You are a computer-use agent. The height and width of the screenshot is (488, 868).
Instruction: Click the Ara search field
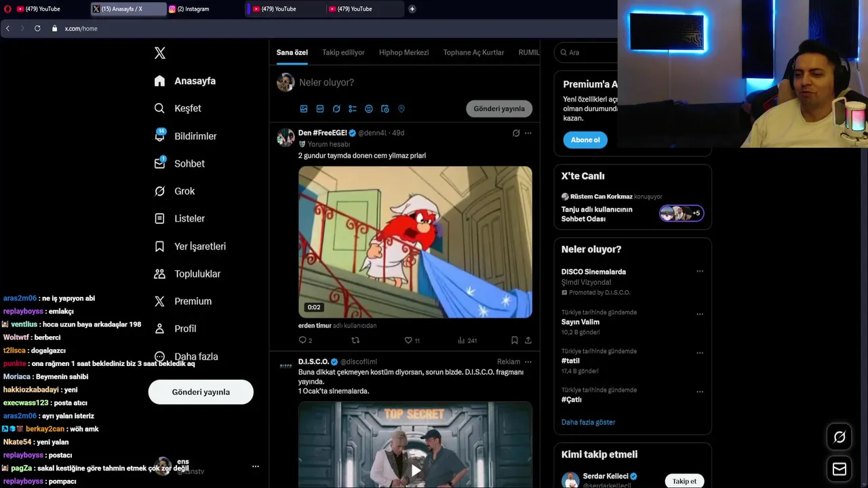(587, 52)
